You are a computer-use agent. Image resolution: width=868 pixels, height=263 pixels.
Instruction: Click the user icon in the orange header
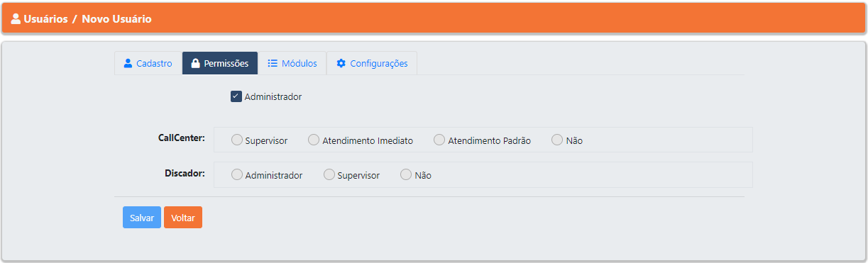click(x=16, y=19)
